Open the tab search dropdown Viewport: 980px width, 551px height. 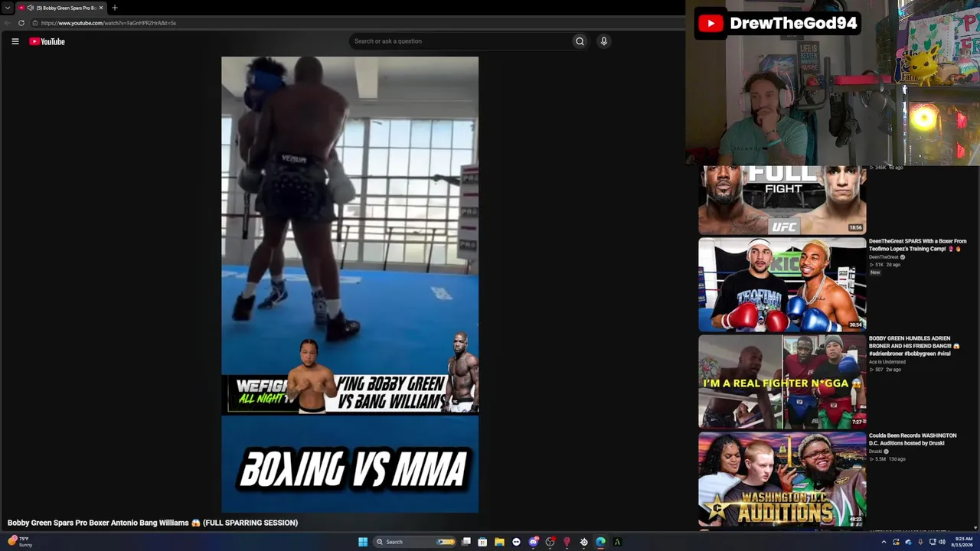[x=8, y=8]
